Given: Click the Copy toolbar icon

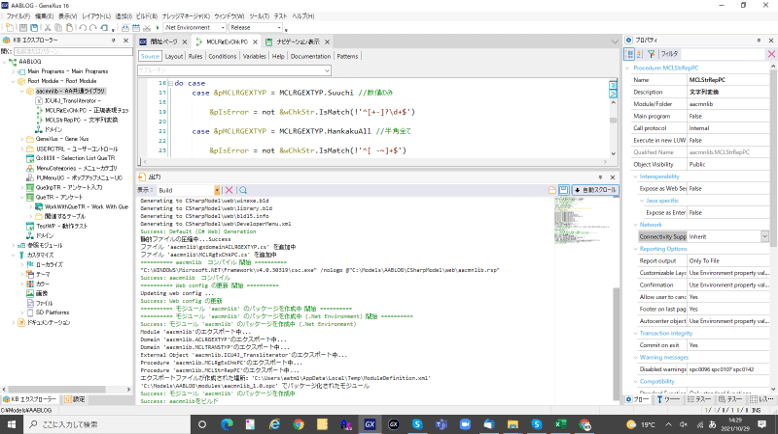Looking at the screenshot, I should point(59,28).
